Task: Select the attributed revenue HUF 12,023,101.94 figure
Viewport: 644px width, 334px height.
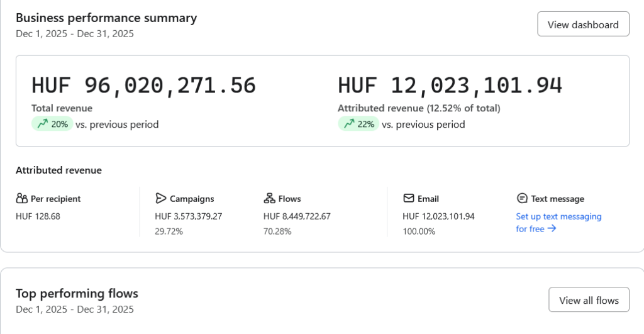Action: (450, 86)
